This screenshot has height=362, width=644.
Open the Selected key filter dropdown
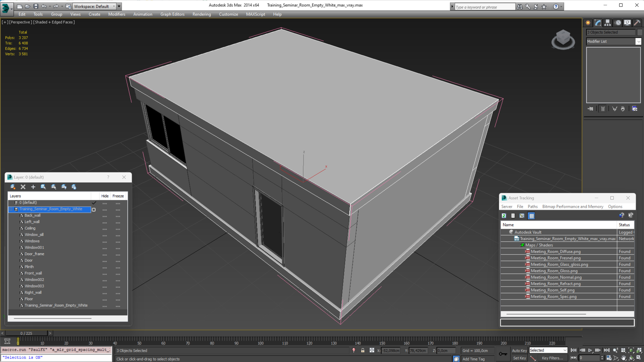(548, 350)
